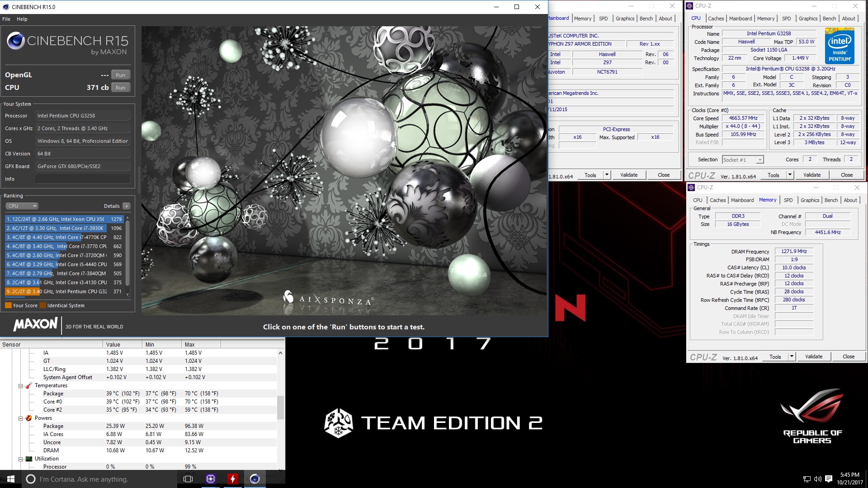The width and height of the screenshot is (868, 488).
Task: Select ranking entry Intel Xeon CPU 1279
Action: click(x=65, y=219)
